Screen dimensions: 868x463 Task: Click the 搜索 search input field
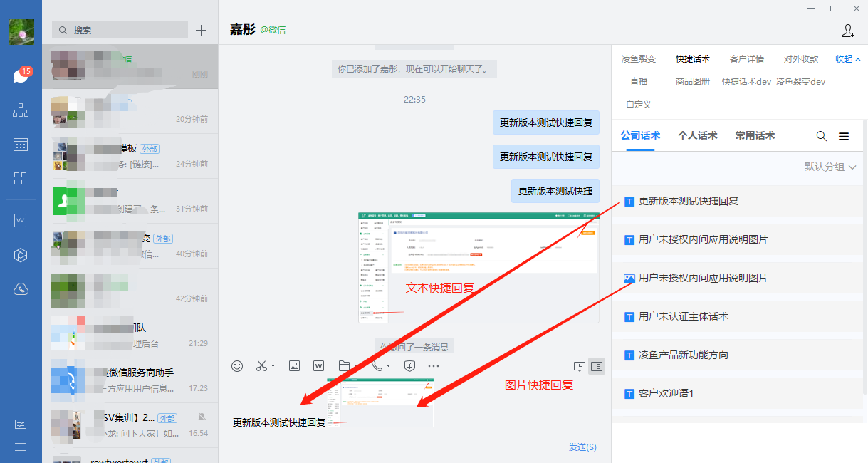(x=120, y=30)
